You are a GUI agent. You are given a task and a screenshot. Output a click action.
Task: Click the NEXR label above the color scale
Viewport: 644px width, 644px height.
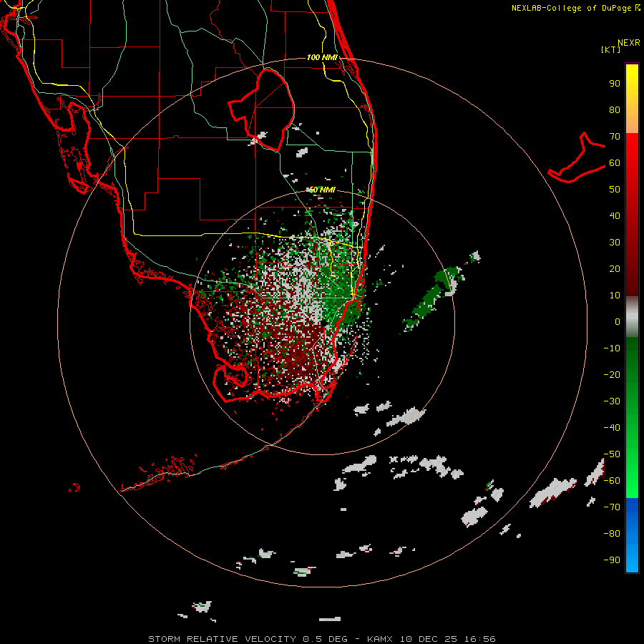click(628, 43)
